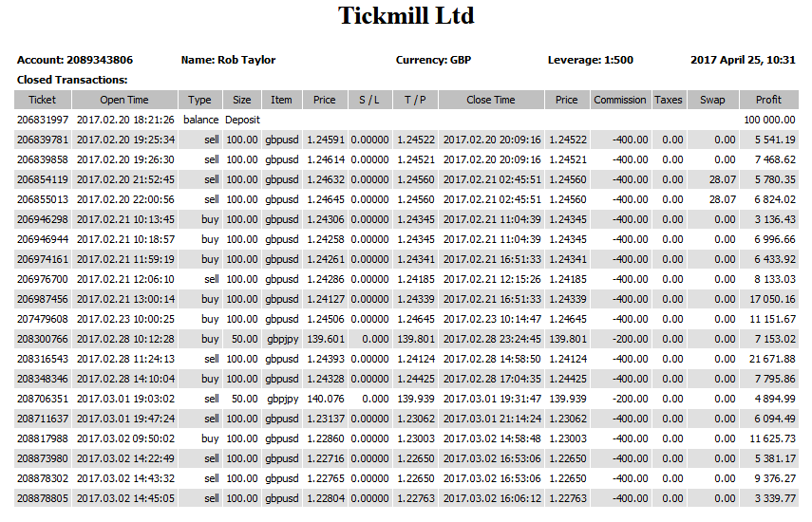
Task: Click the Swap column header
Action: [x=712, y=100]
